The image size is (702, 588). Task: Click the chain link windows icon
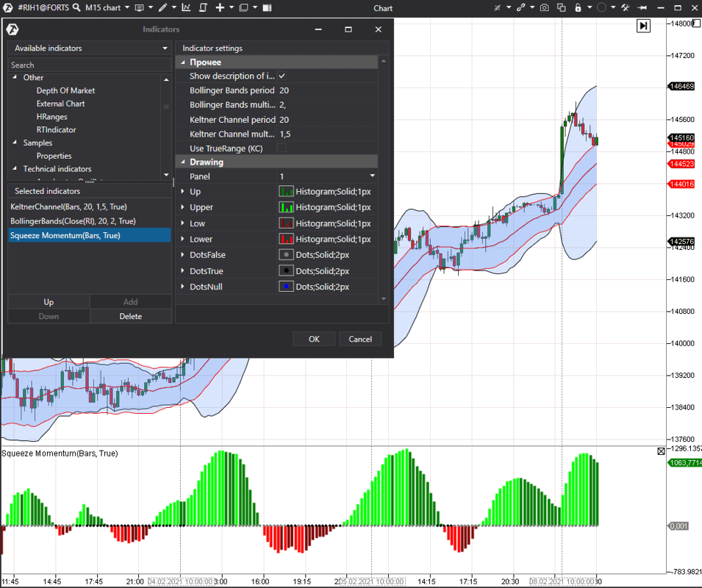coord(520,7)
